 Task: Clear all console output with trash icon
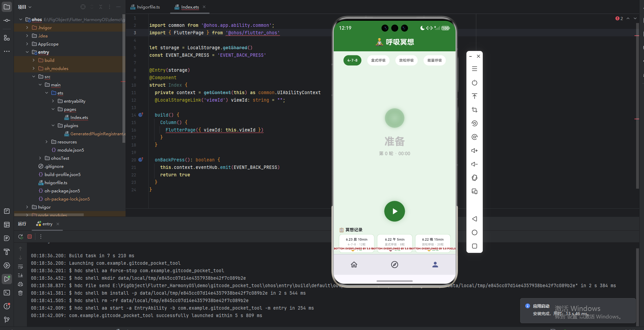point(20,293)
